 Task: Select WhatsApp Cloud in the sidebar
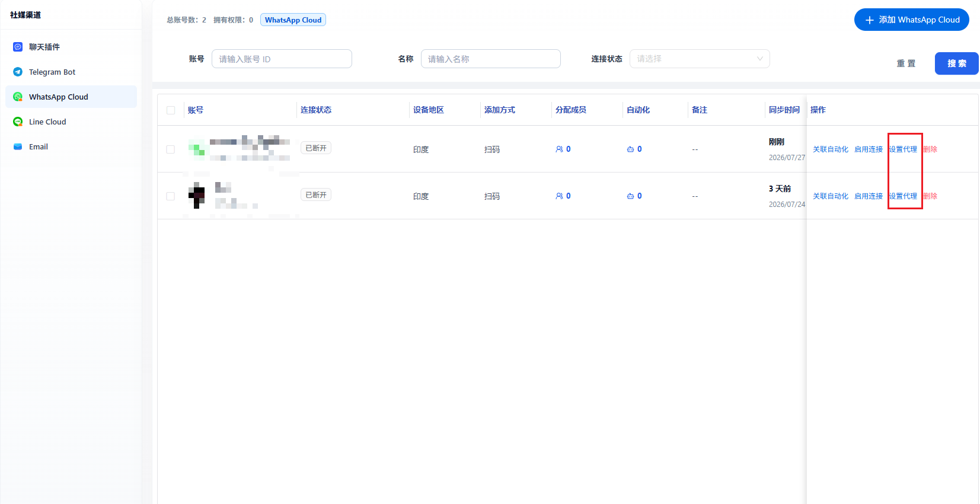pyautogui.click(x=71, y=97)
